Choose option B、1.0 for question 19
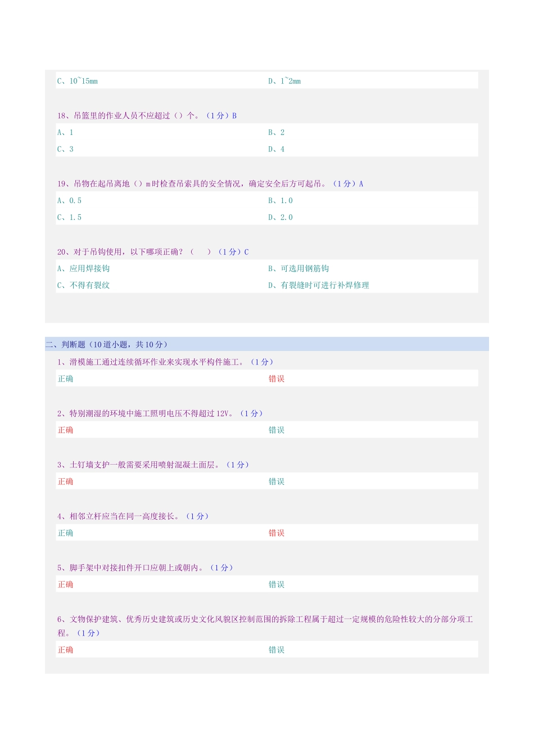Viewport: 534px width, 756px height. [280, 201]
